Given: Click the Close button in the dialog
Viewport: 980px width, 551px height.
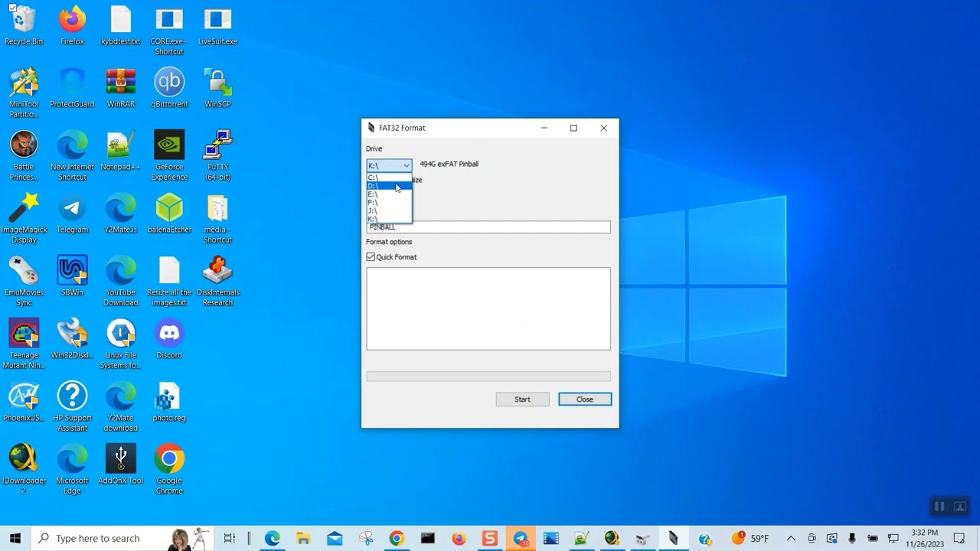Looking at the screenshot, I should [x=585, y=399].
